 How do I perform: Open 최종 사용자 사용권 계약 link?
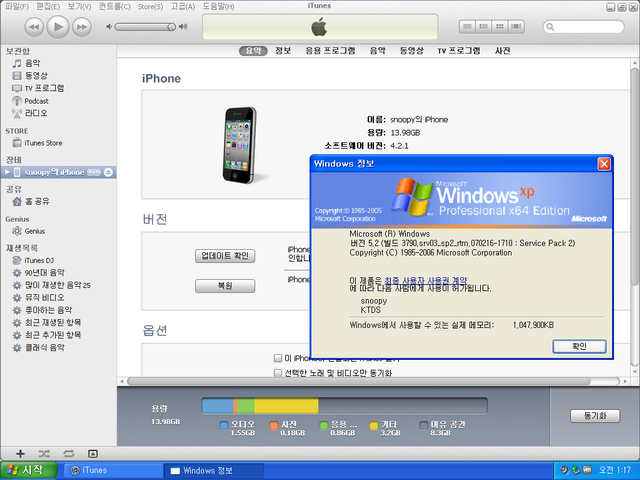425,280
